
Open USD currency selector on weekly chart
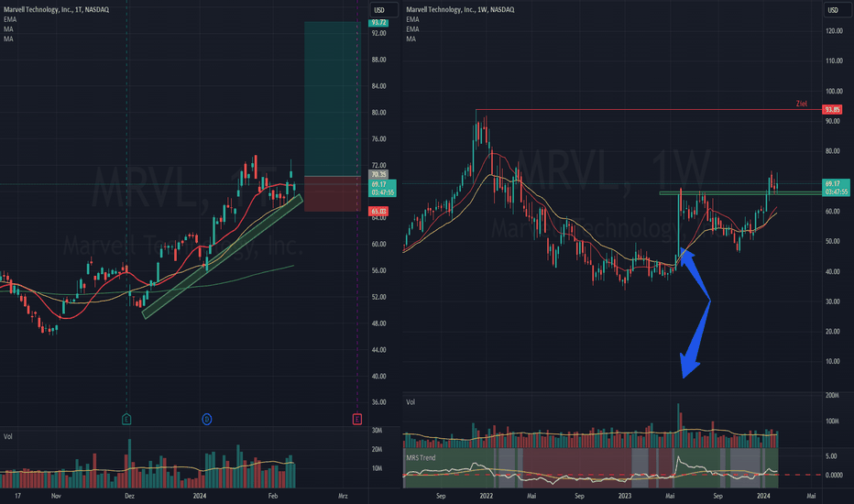tap(837, 10)
